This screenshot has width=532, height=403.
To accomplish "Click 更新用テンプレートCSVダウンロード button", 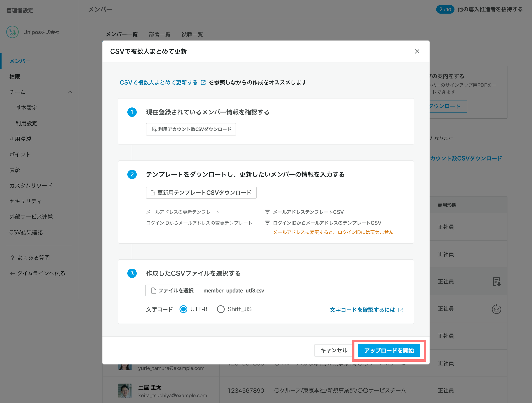I will point(201,193).
